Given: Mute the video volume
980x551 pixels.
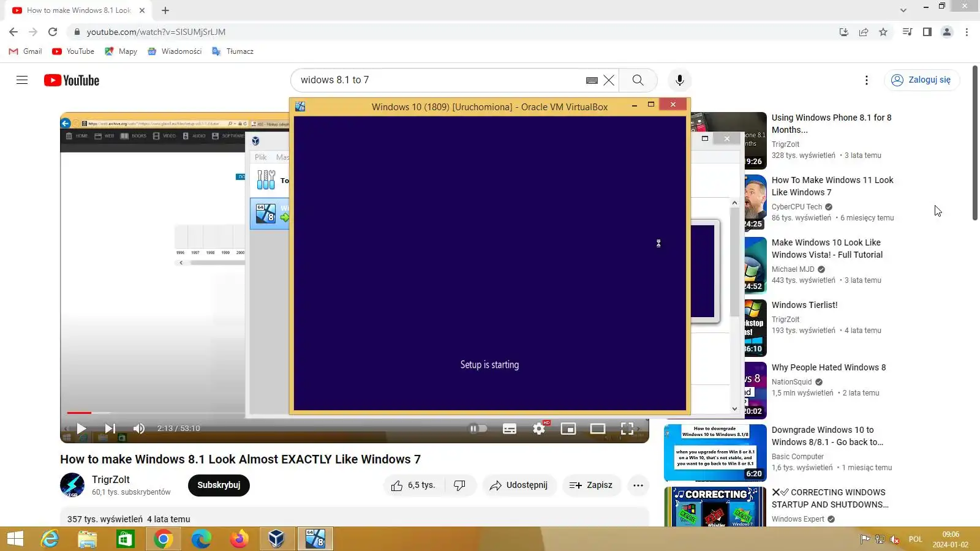Looking at the screenshot, I should click(139, 429).
